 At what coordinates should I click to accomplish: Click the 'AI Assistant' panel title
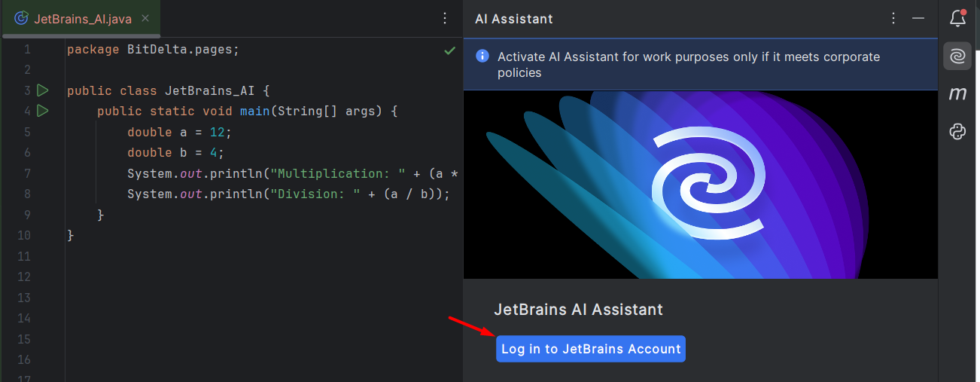[513, 19]
